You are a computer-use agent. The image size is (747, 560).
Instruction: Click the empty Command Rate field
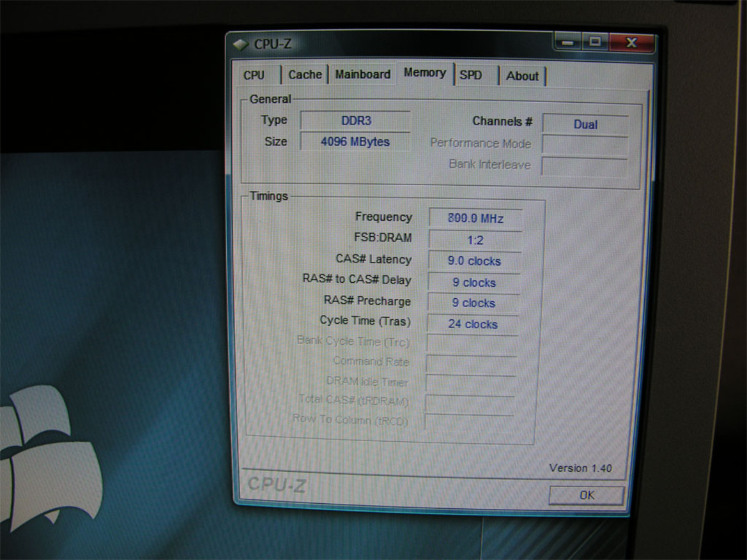pos(472,363)
